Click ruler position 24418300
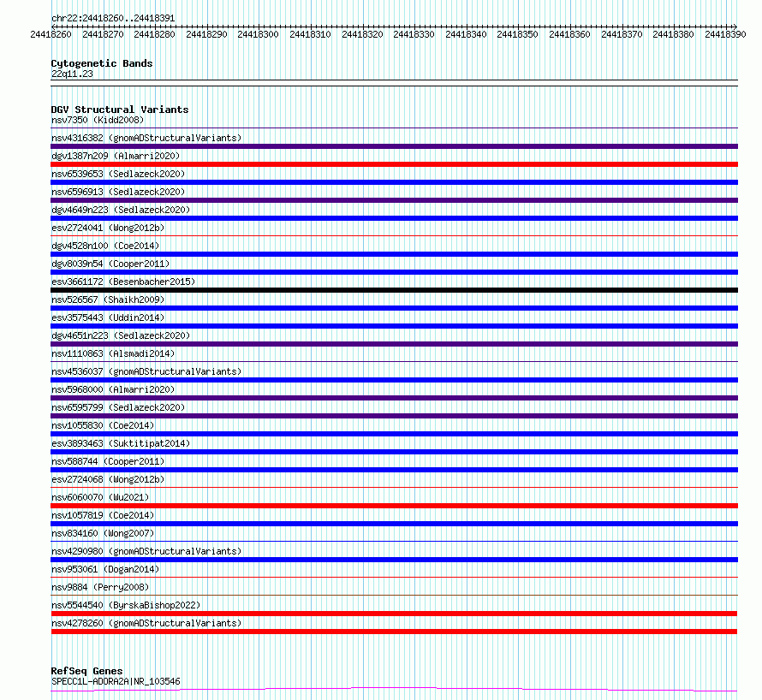 (258, 34)
